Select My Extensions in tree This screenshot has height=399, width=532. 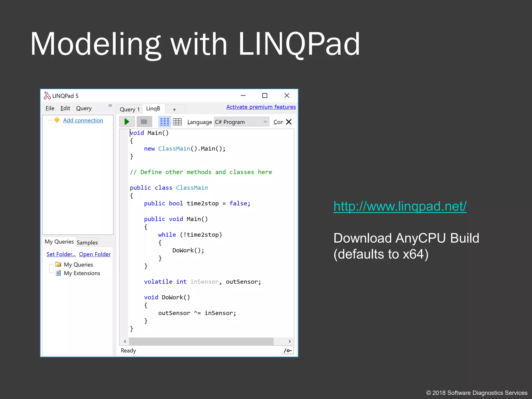pyautogui.click(x=82, y=273)
